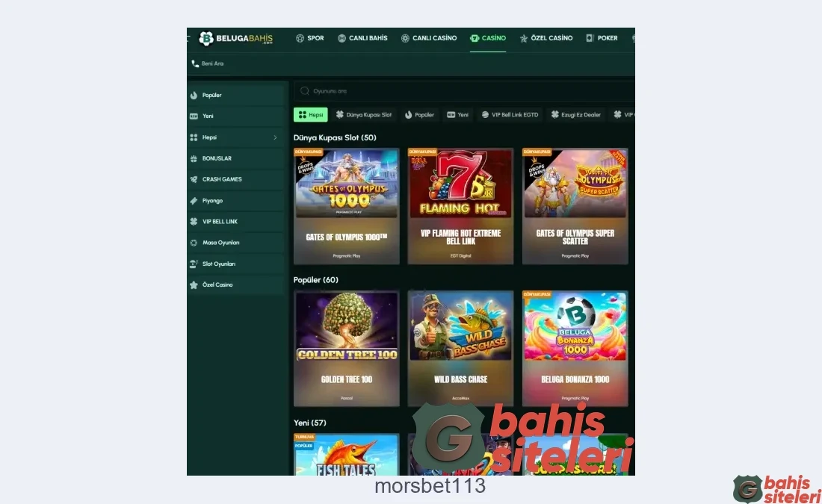Open VIP BELL LINK category

220,221
